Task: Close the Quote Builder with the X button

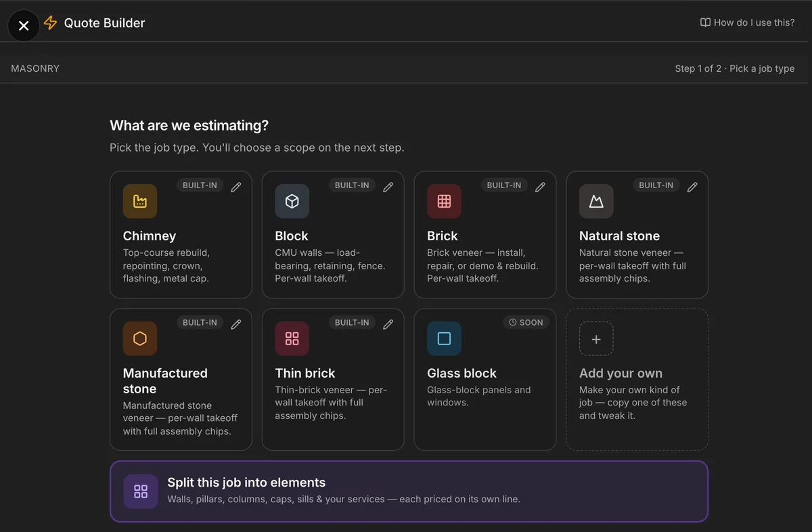Action: point(24,26)
